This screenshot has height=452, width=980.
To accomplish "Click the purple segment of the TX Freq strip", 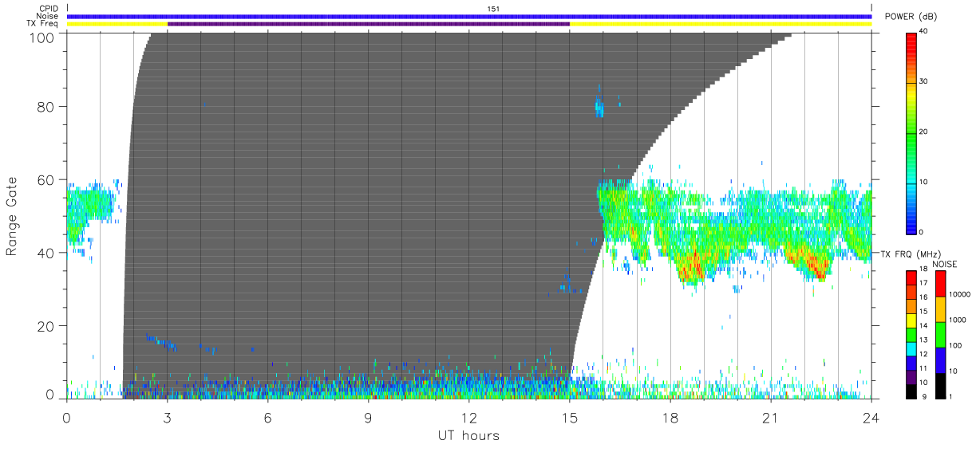I will click(x=369, y=24).
